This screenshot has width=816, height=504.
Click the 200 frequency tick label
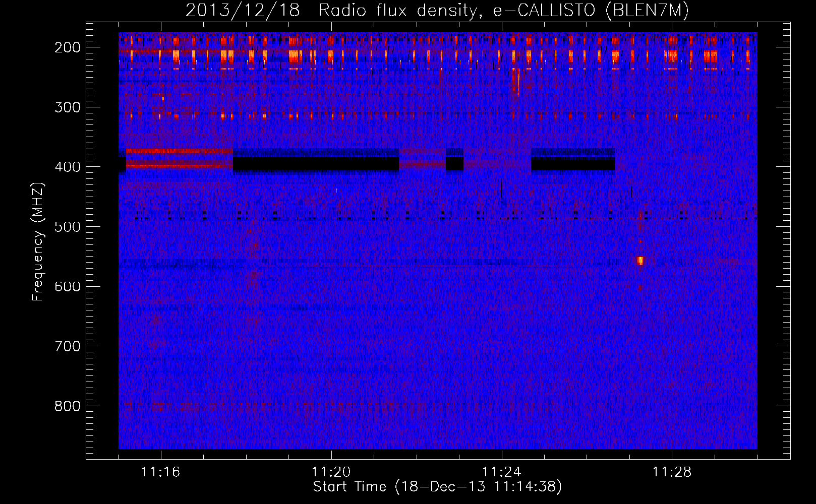point(68,47)
